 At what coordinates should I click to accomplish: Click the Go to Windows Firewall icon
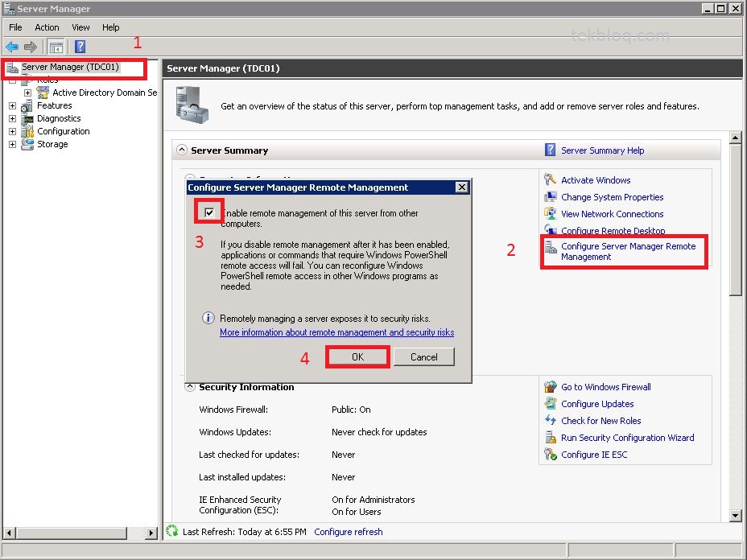tap(551, 387)
